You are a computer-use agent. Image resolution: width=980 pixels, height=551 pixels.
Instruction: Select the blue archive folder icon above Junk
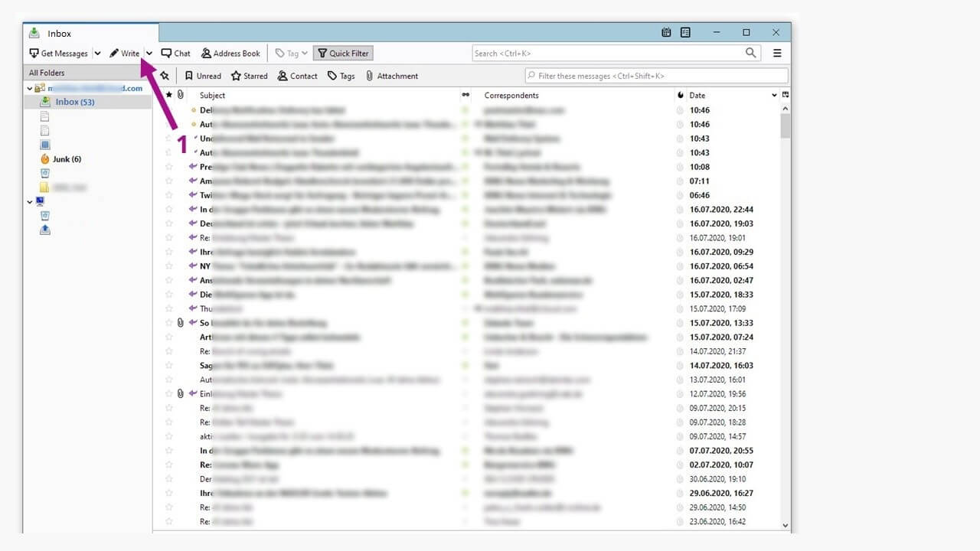click(x=44, y=145)
